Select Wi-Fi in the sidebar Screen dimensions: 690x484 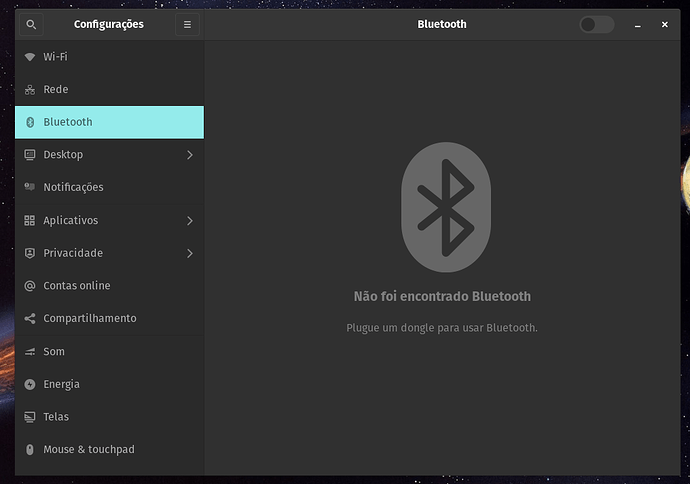110,57
